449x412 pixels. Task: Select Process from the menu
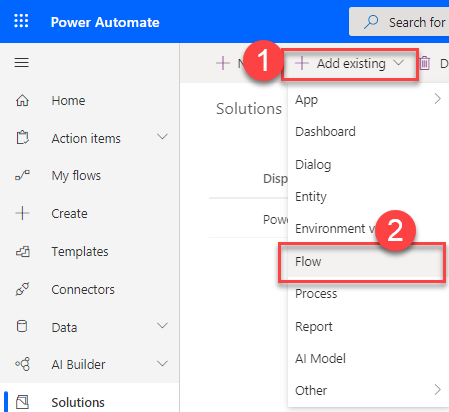(x=368, y=294)
